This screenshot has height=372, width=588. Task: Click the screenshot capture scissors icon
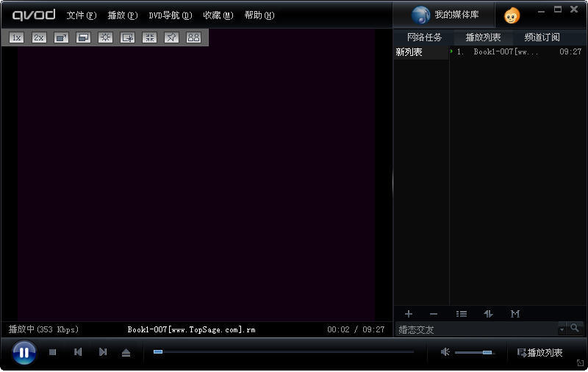pyautogui.click(x=127, y=37)
